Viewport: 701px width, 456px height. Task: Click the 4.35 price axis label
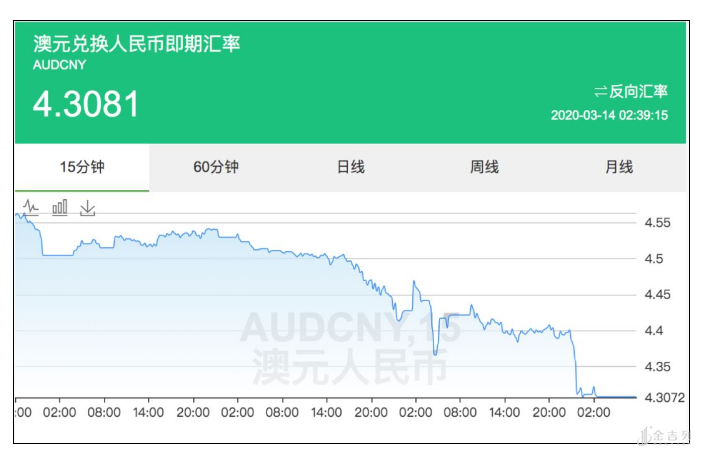660,366
